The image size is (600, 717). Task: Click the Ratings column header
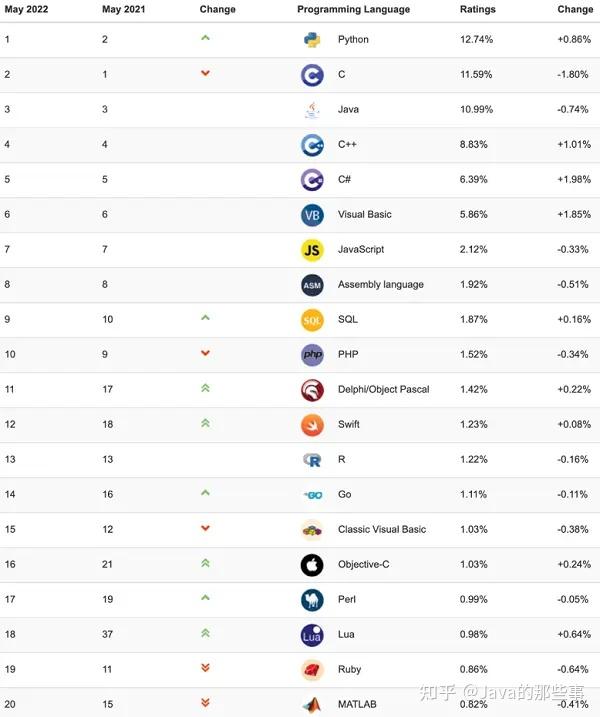click(x=477, y=9)
